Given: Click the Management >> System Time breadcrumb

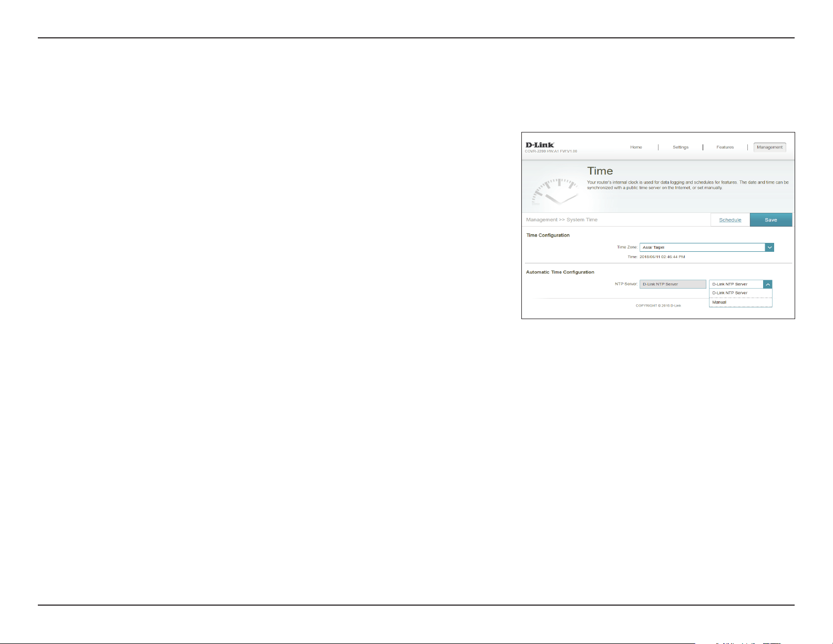Looking at the screenshot, I should (562, 220).
